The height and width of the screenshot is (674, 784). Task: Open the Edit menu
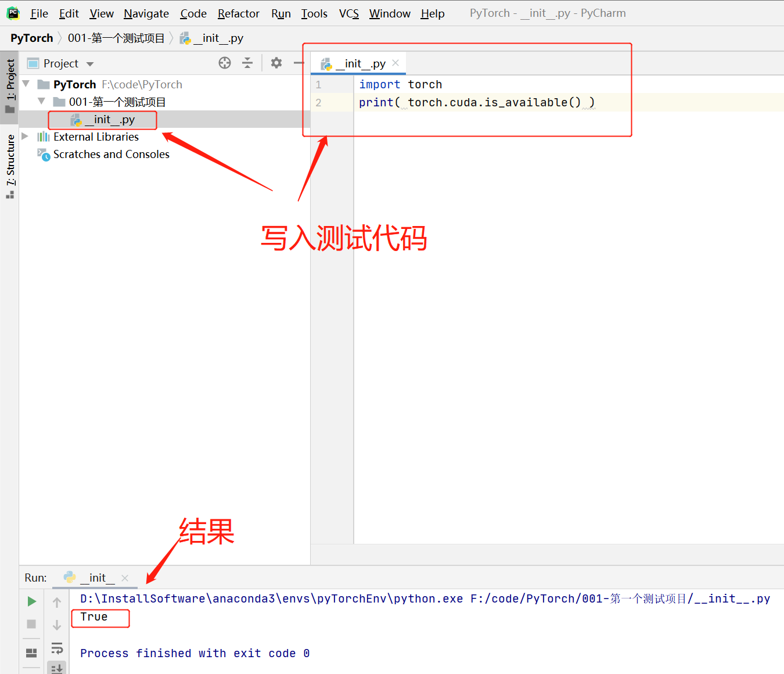click(69, 13)
